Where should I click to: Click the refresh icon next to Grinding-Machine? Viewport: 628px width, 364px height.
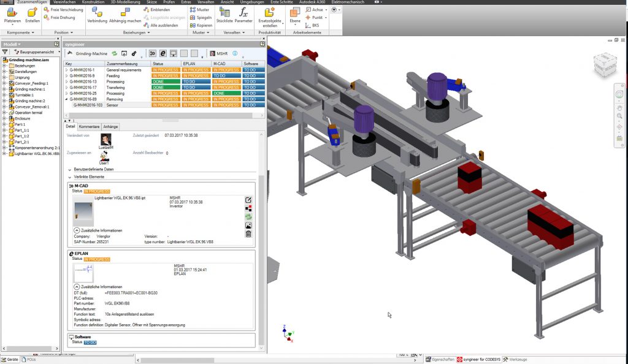click(114, 54)
